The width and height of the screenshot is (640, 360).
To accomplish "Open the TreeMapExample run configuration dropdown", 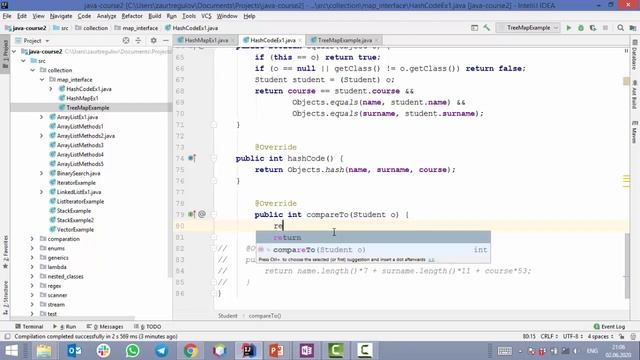I will 529,28.
